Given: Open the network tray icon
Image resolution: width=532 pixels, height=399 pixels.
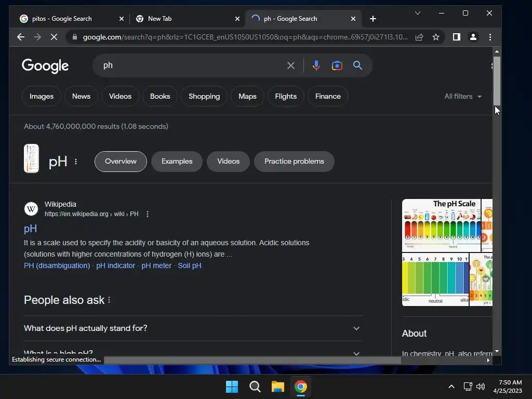Looking at the screenshot, I should click(468, 387).
